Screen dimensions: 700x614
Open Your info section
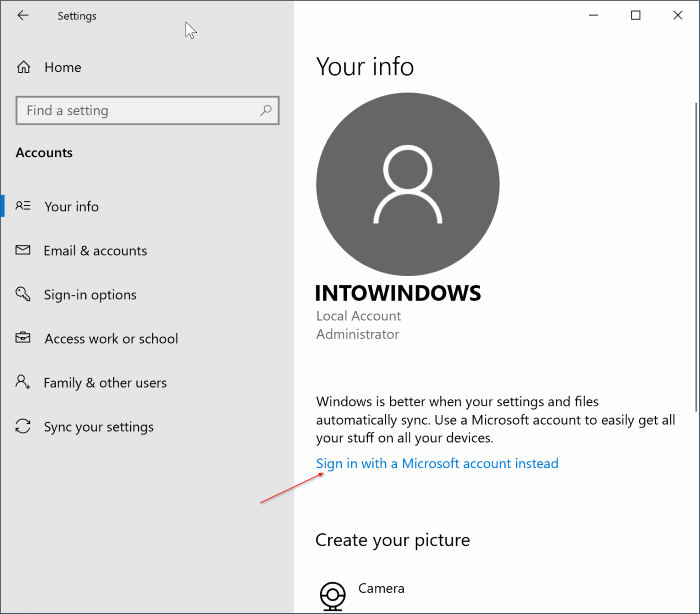pos(71,206)
